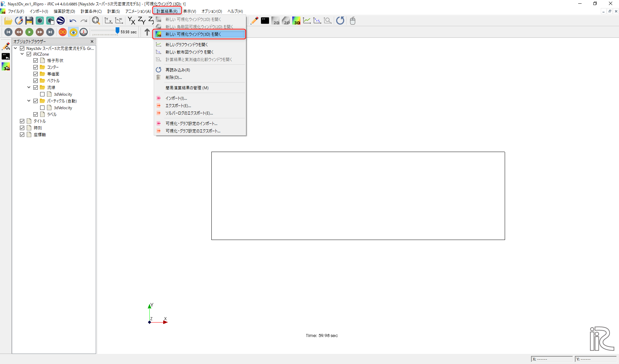Collapse the iRICZone tree node

tap(22, 54)
